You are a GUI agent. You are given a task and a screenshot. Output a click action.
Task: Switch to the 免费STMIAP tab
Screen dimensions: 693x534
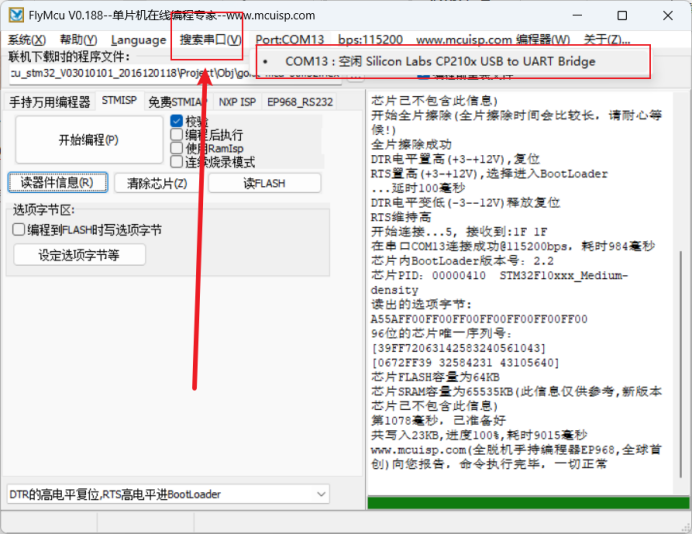178,102
